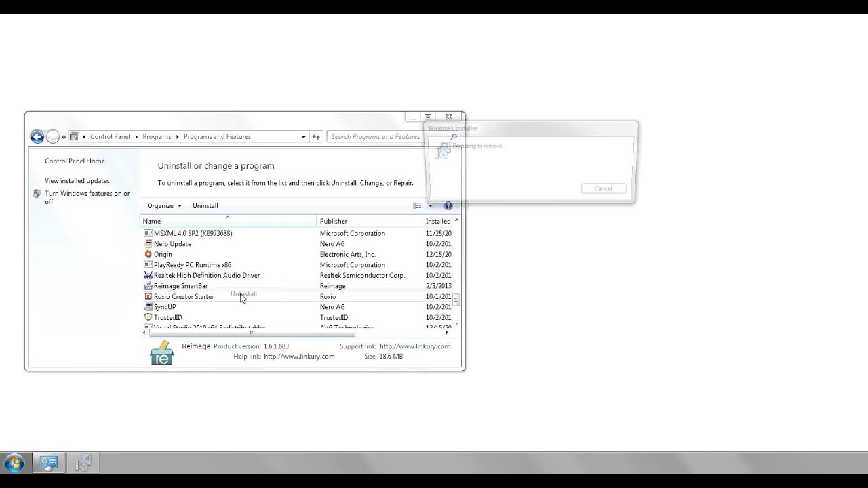Click the vertical scrollbar up arrow

[x=456, y=220]
